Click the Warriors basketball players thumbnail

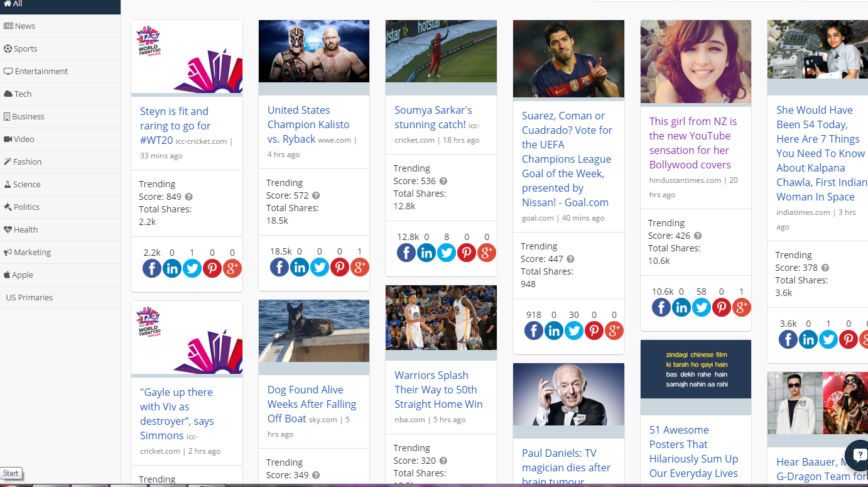tap(441, 317)
